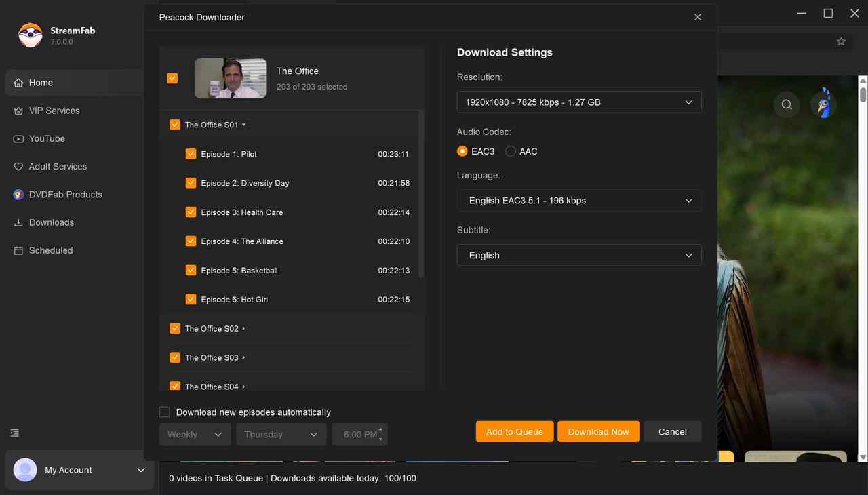Open the Resolution dropdown
The width and height of the screenshot is (868, 495).
tap(578, 102)
